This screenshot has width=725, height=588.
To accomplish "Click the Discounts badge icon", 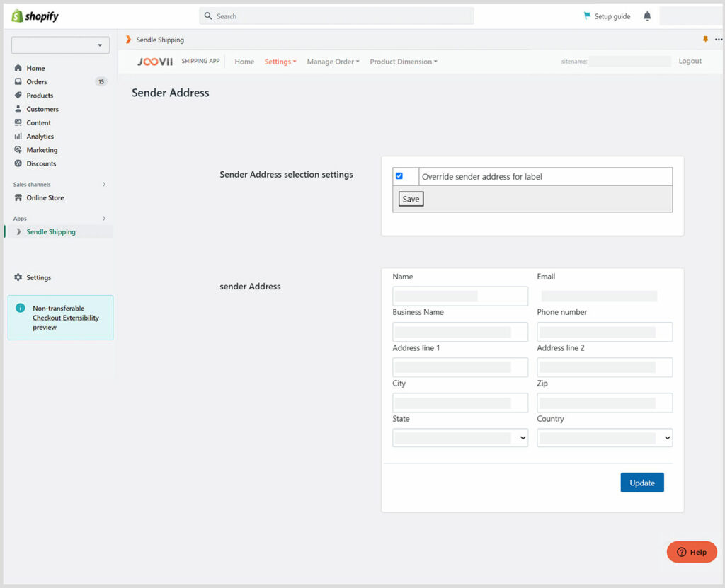I will (18, 163).
